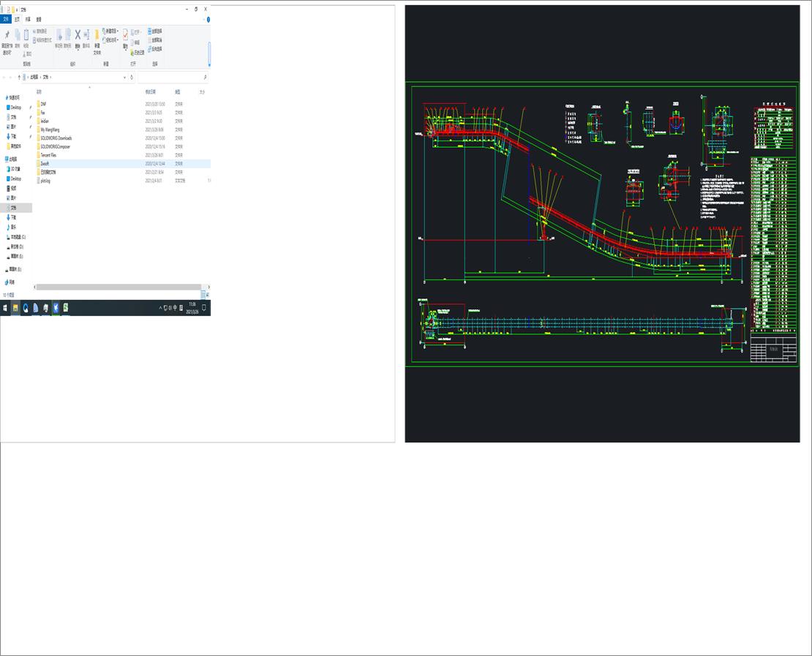Screen dimensions: 812x656
Task: Click Select none in the ribbon
Action: [155, 40]
